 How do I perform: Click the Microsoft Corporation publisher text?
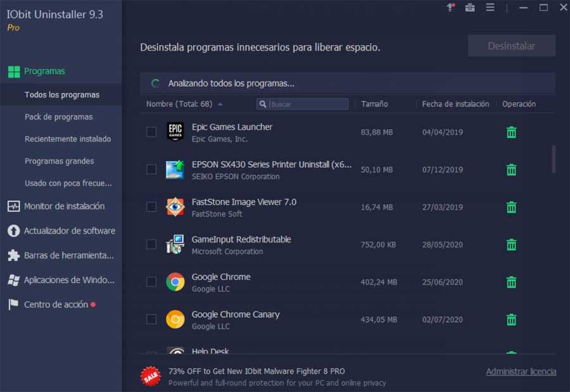[x=227, y=251]
